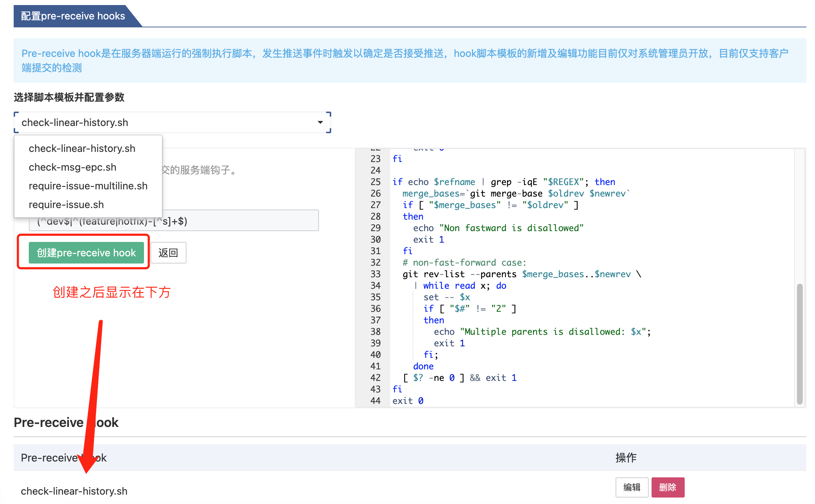The height and width of the screenshot is (504, 815).
Task: Select require-issue.sh from list
Action: click(66, 204)
